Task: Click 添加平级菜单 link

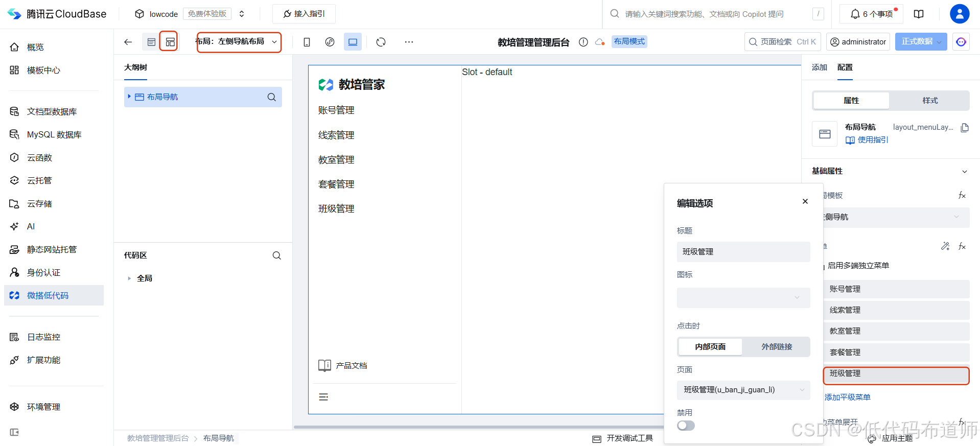Action: (847, 397)
